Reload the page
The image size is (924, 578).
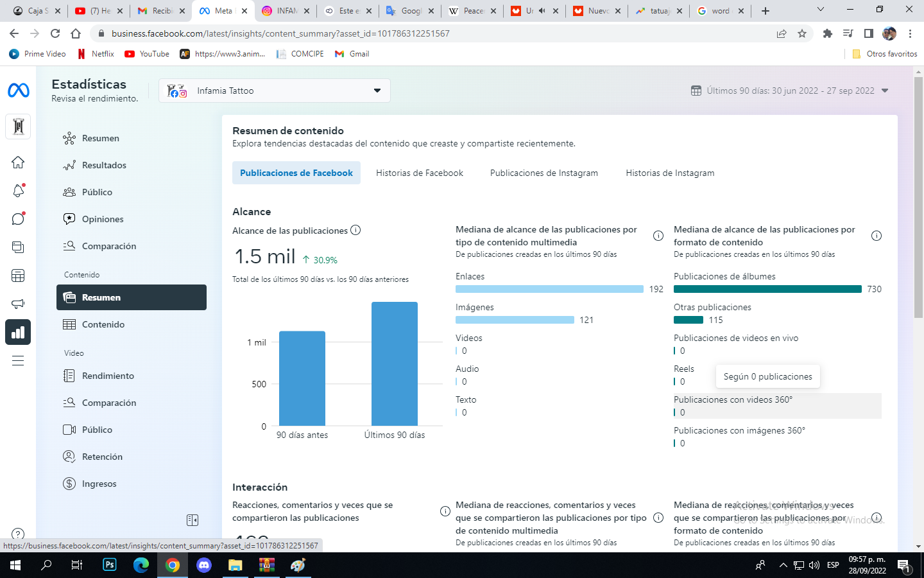pos(55,33)
